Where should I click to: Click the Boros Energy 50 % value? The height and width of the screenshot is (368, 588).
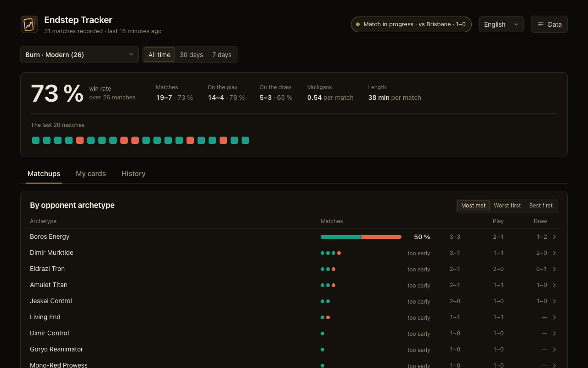point(422,237)
